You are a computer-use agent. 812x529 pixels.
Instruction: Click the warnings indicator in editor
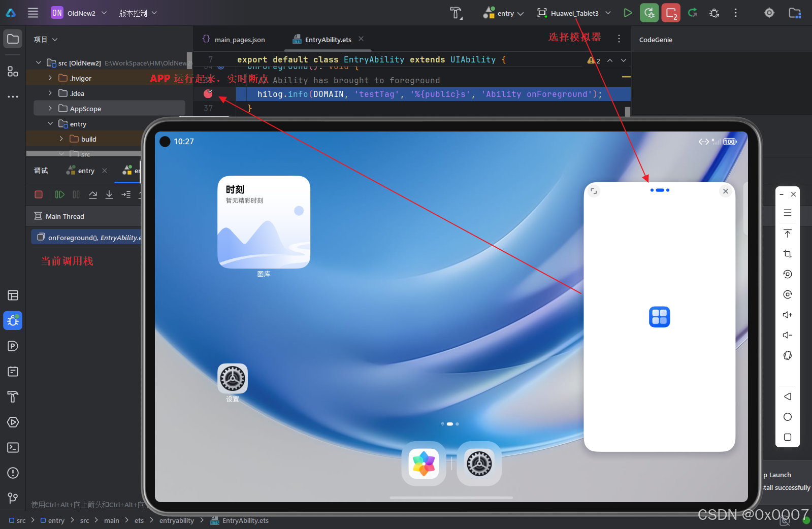(x=594, y=60)
